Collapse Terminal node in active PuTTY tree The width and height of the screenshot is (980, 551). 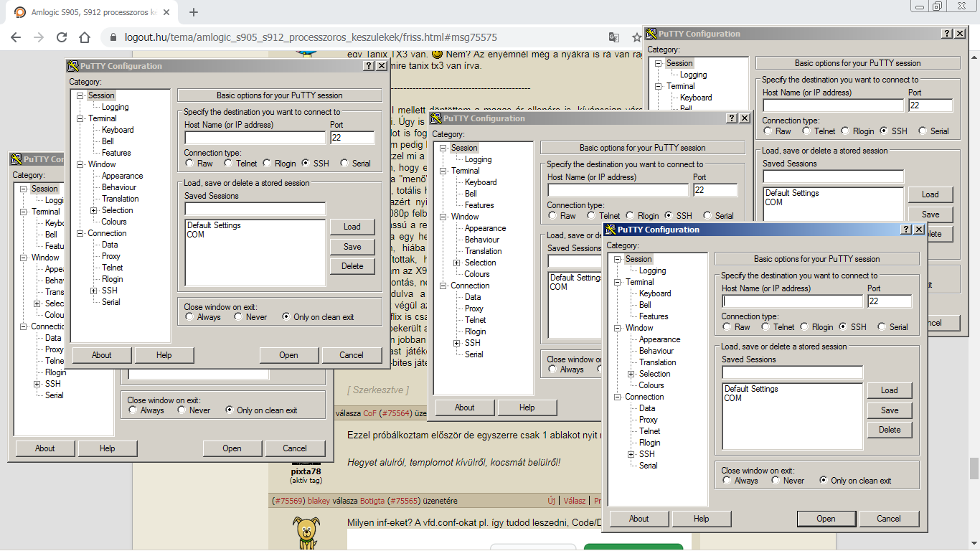pos(618,282)
